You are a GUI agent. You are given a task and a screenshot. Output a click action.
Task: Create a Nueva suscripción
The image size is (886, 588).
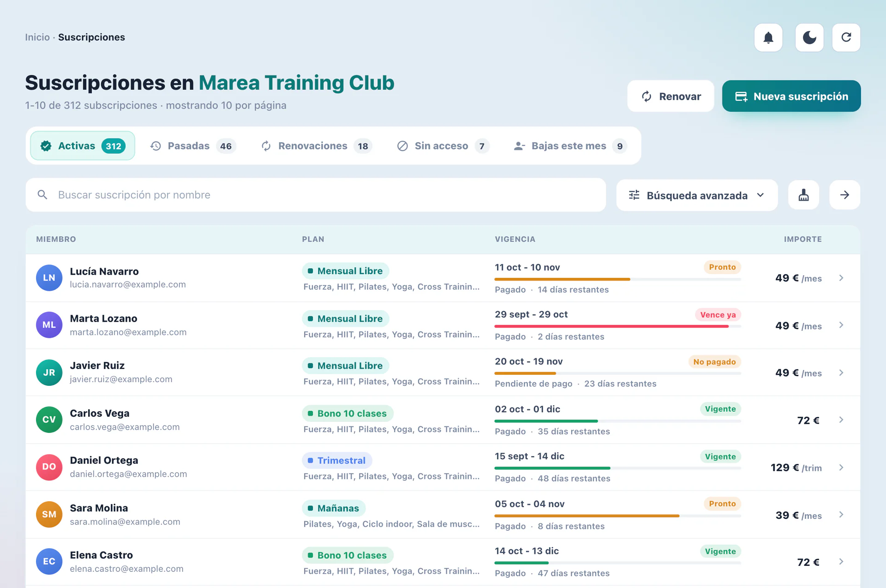(x=791, y=96)
